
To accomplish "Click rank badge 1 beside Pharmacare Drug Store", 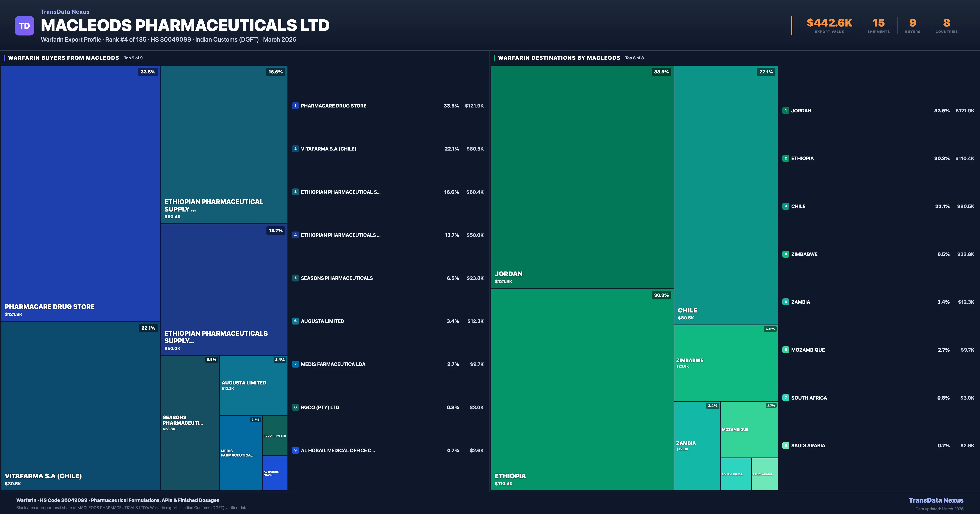I will pos(295,106).
